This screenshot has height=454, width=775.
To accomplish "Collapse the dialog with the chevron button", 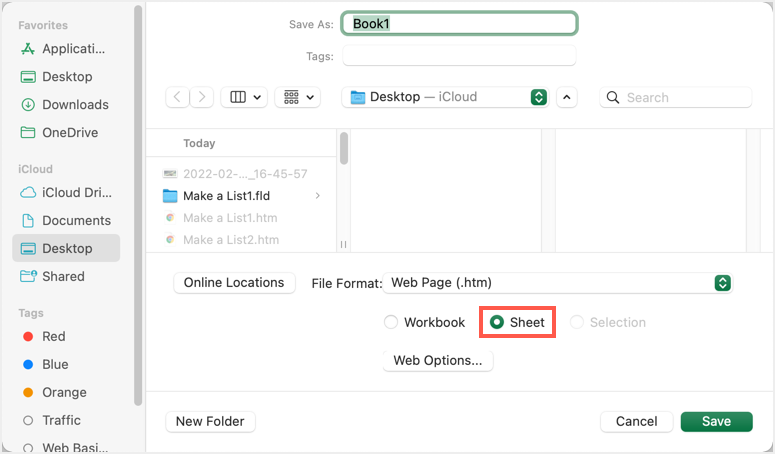I will (x=567, y=97).
